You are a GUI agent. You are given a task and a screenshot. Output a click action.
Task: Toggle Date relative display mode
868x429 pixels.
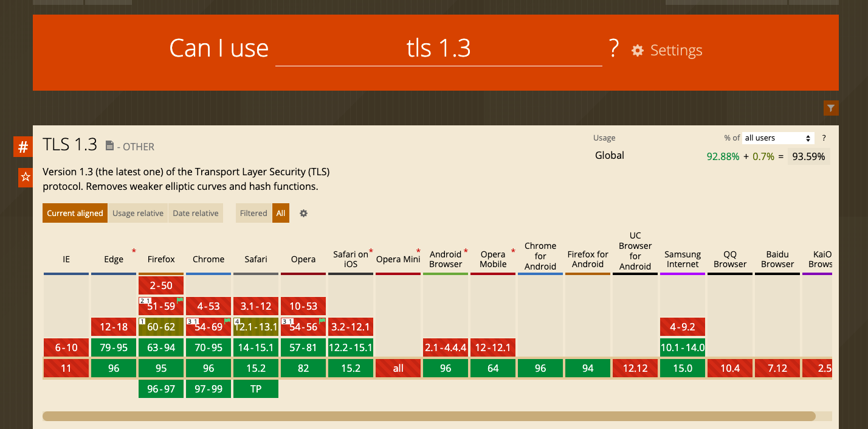[195, 213]
